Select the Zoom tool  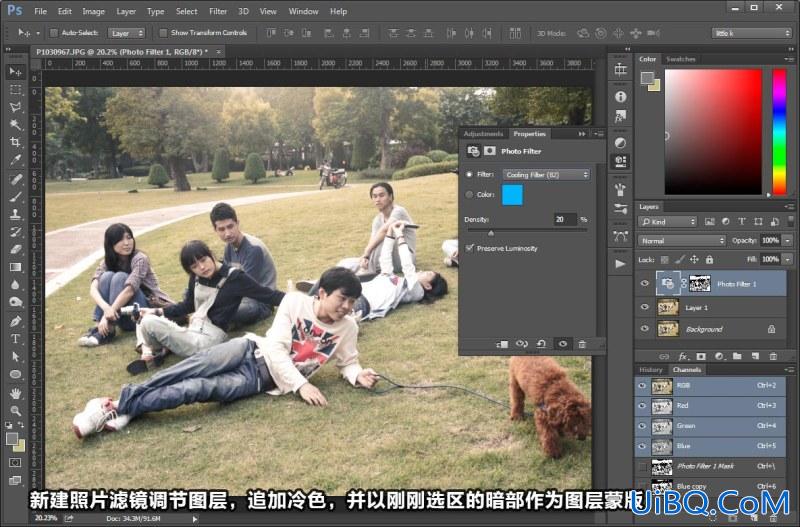tap(15, 410)
